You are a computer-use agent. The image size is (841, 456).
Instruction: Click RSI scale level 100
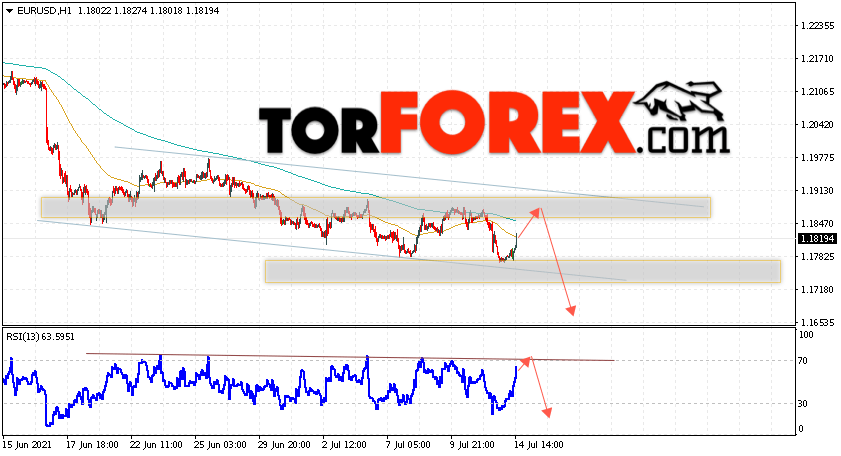pyautogui.click(x=806, y=335)
